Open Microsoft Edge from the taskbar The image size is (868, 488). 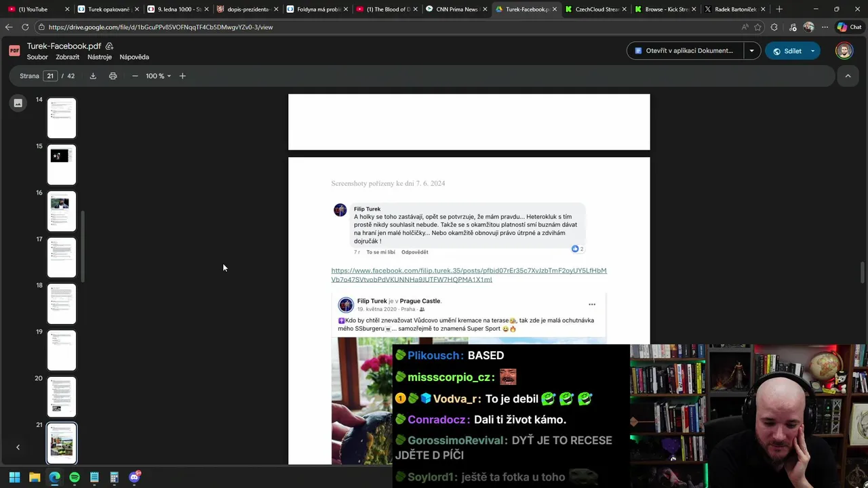54,477
